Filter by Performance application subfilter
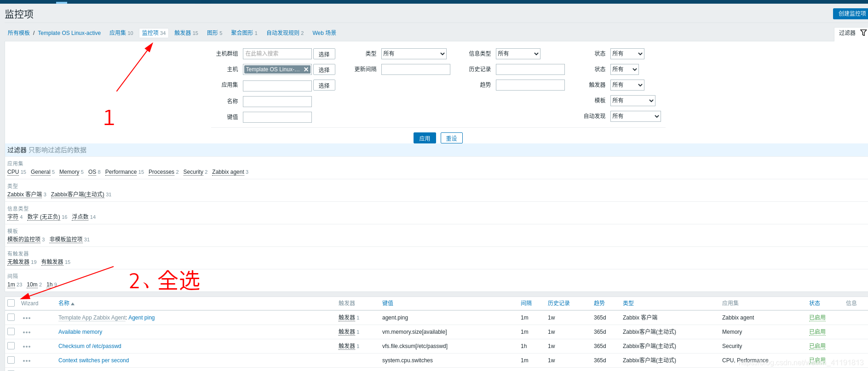Viewport: 868px width, 371px height. pyautogui.click(x=121, y=172)
